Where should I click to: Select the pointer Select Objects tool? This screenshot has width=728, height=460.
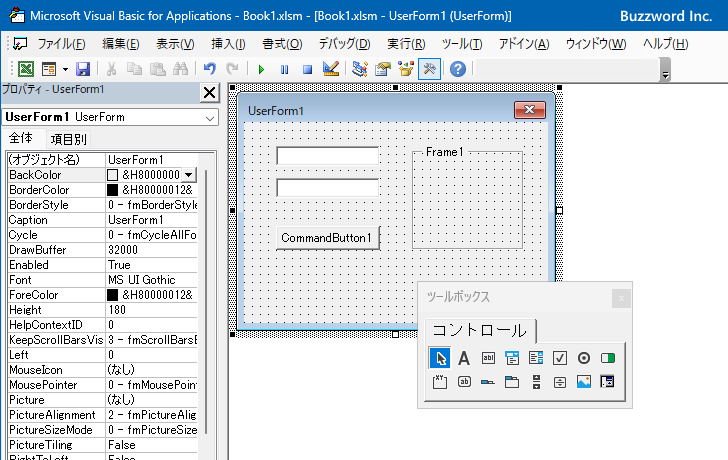click(440, 358)
